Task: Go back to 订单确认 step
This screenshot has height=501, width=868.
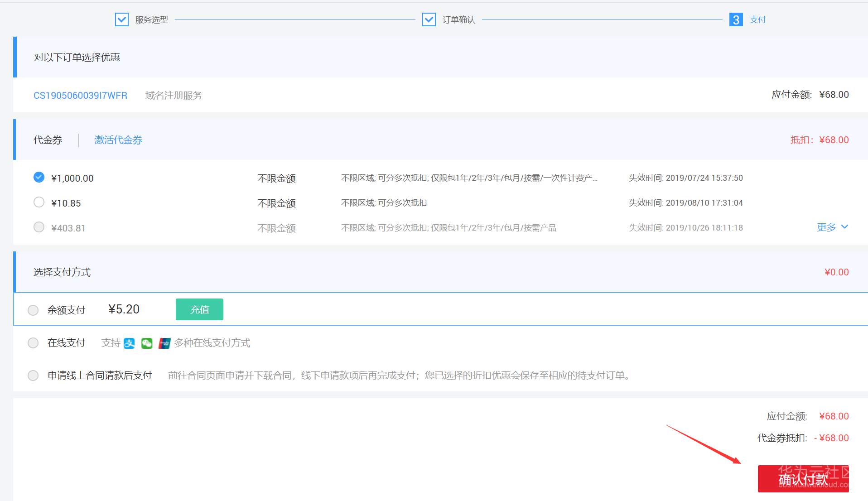Action: (459, 19)
